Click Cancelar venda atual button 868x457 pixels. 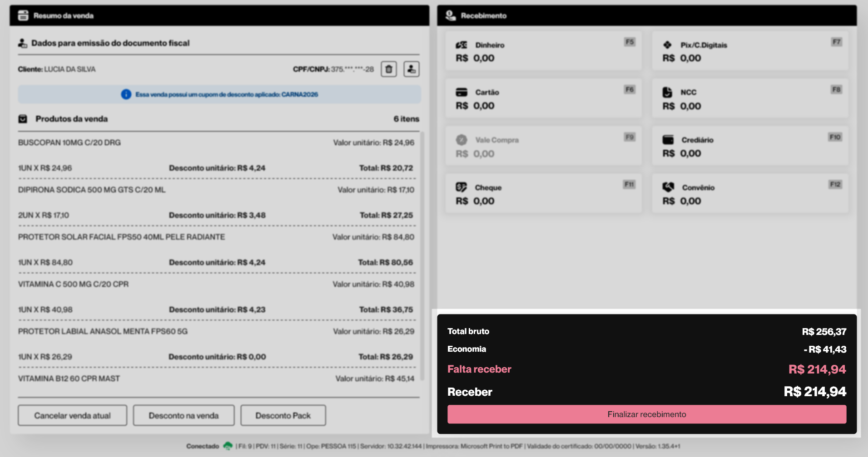click(x=72, y=416)
